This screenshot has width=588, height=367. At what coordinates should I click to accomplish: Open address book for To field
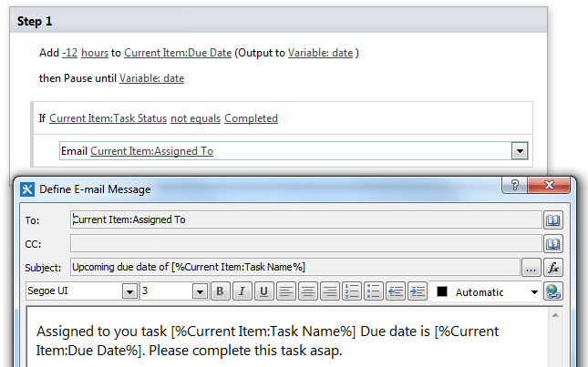553,219
